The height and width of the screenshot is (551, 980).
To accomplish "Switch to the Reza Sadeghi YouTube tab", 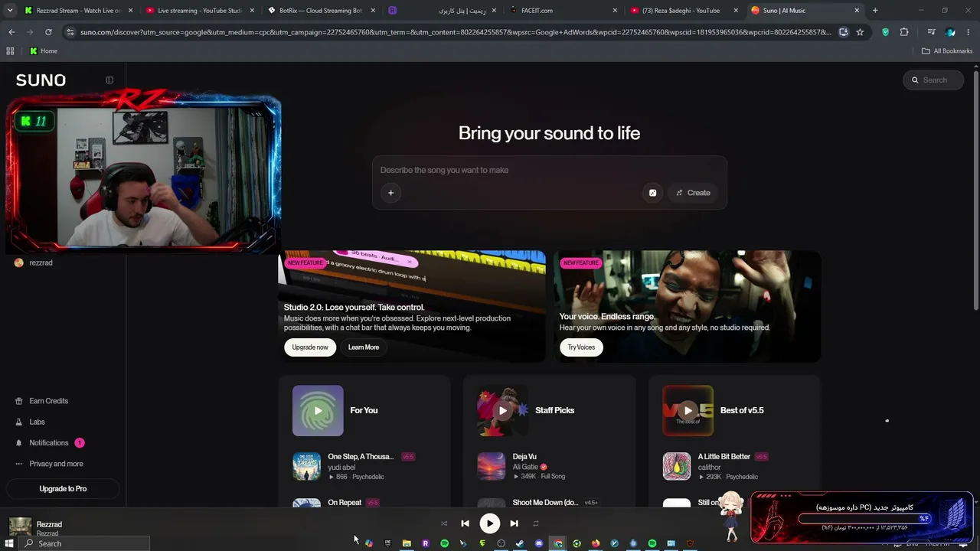I will tap(684, 11).
